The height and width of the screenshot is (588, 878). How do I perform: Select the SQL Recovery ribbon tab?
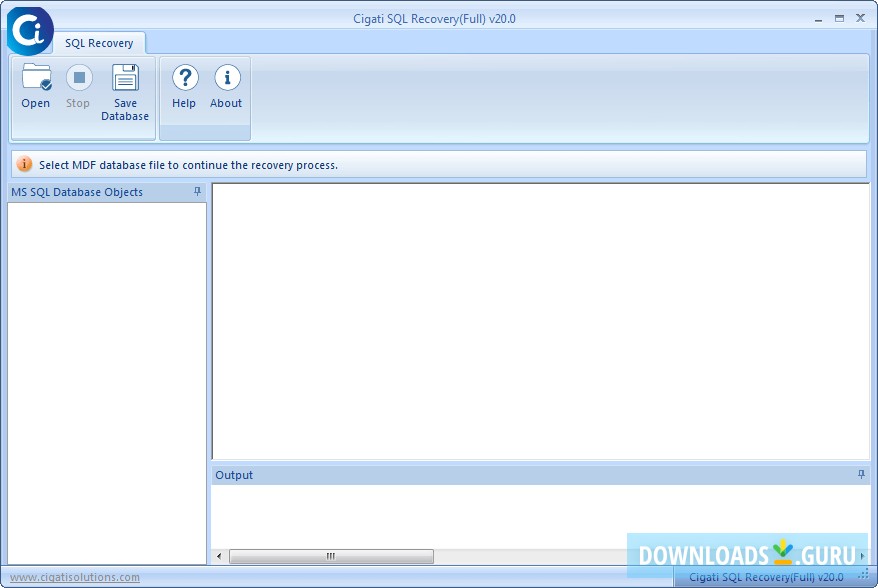click(x=99, y=43)
